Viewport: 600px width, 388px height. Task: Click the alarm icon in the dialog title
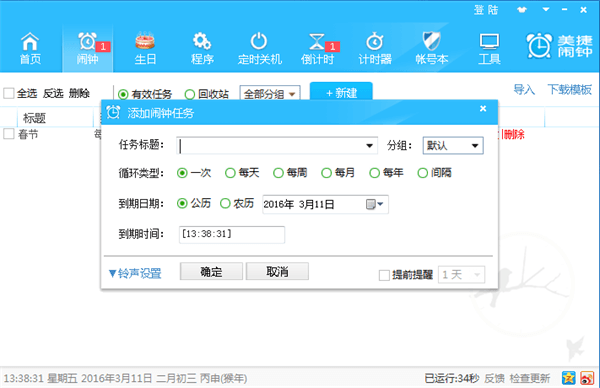(x=113, y=112)
